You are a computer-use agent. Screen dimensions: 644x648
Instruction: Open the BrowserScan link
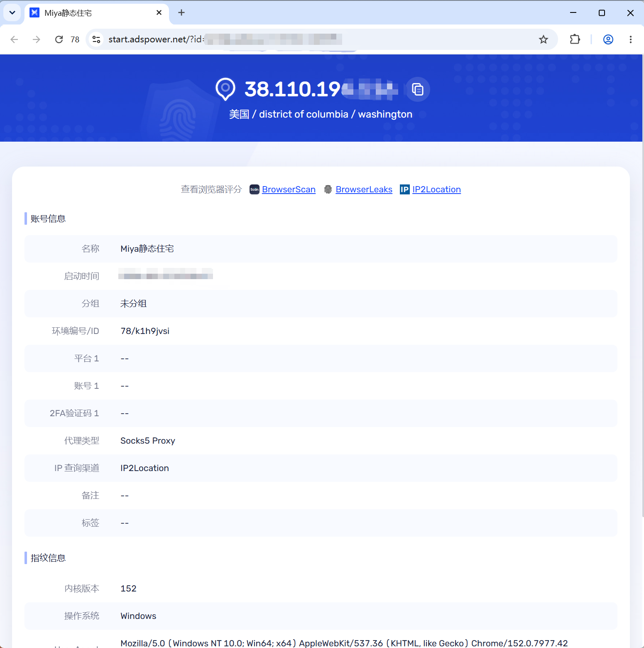(x=289, y=189)
